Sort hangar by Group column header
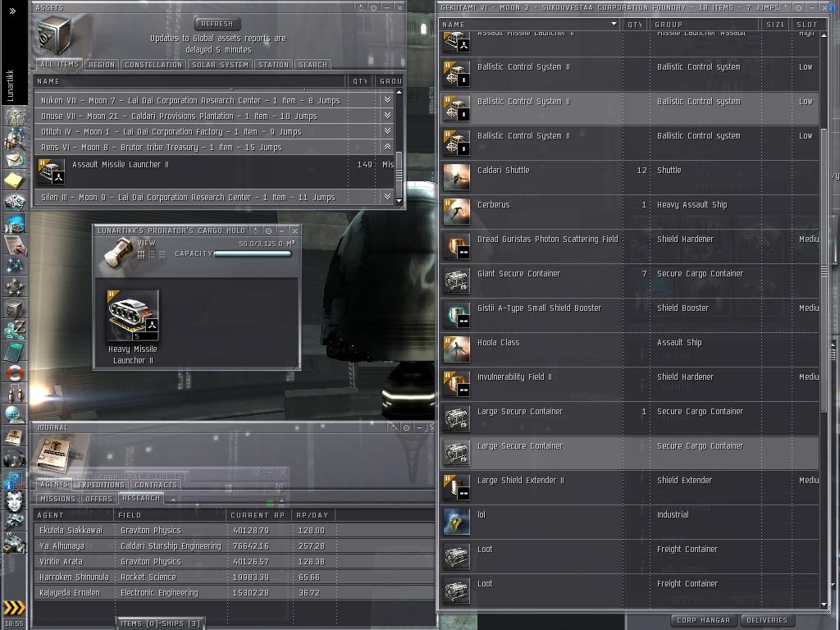This screenshot has width=840, height=630. click(704, 24)
